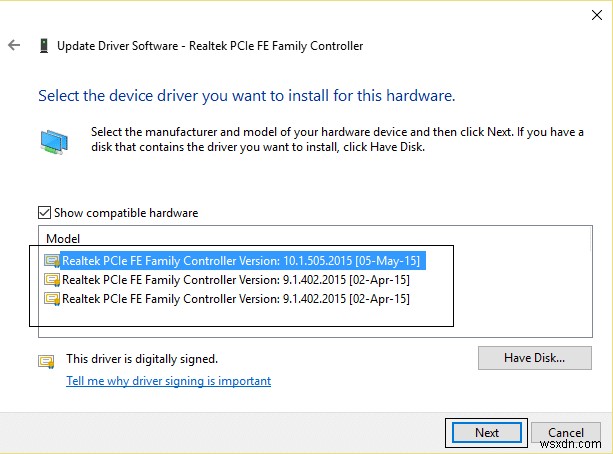
Task: Click the device icon beside Update Driver Software
Action: pos(43,46)
